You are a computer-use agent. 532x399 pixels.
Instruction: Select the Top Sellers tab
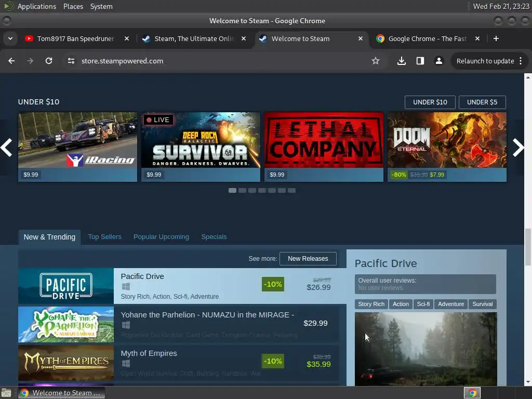(104, 237)
